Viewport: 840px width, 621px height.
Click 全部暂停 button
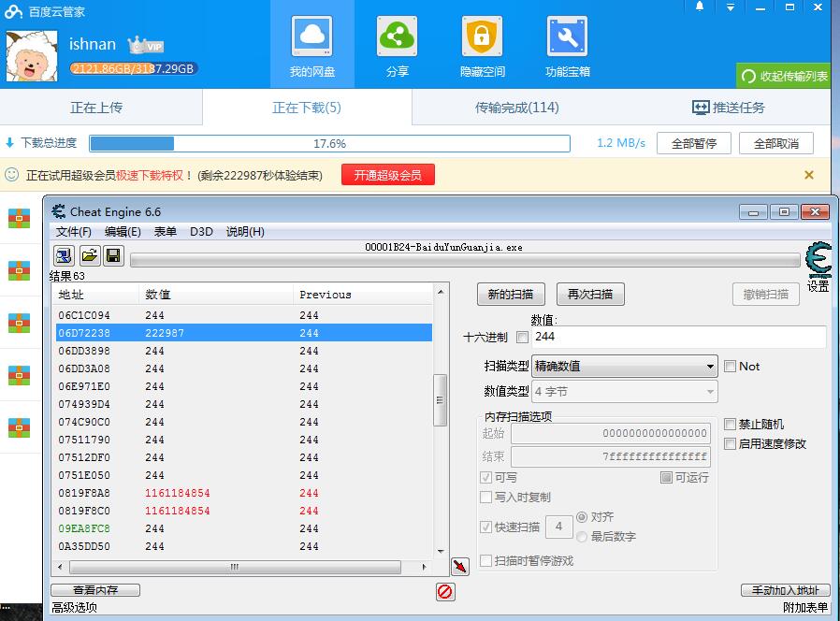[694, 143]
